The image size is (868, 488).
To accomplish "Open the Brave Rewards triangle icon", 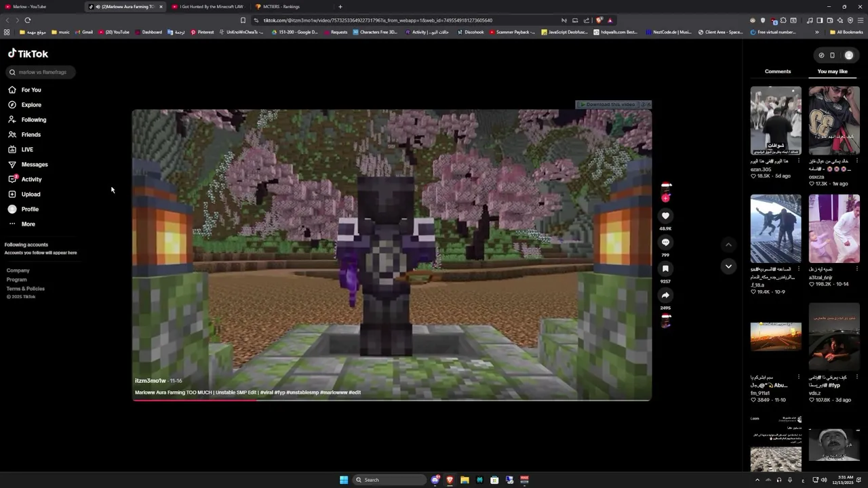I will [x=610, y=20].
